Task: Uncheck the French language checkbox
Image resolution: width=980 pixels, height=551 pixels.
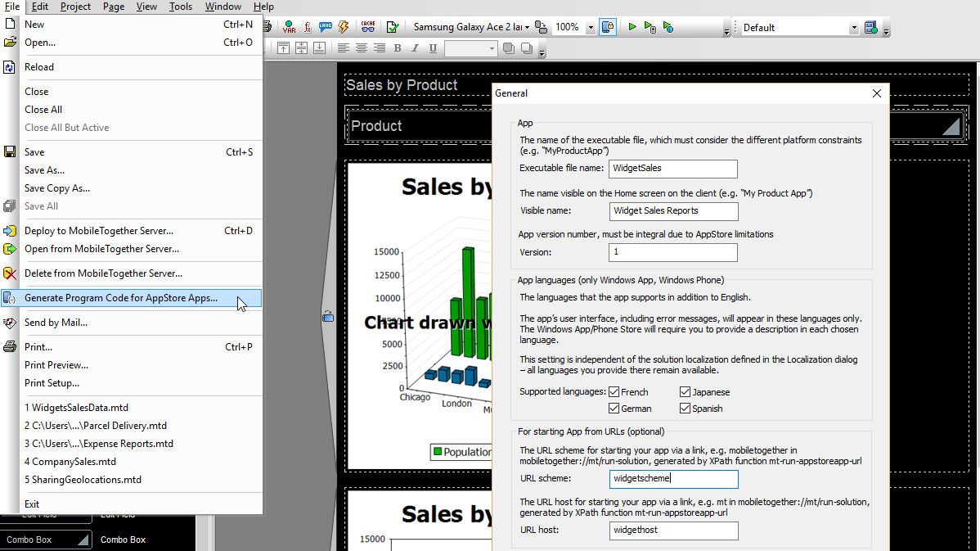Action: coord(614,392)
